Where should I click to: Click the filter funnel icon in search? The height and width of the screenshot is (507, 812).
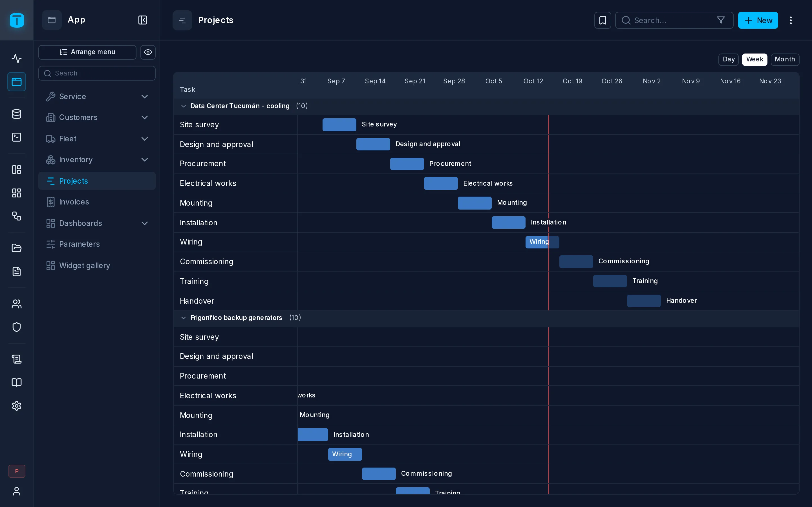[x=720, y=20]
